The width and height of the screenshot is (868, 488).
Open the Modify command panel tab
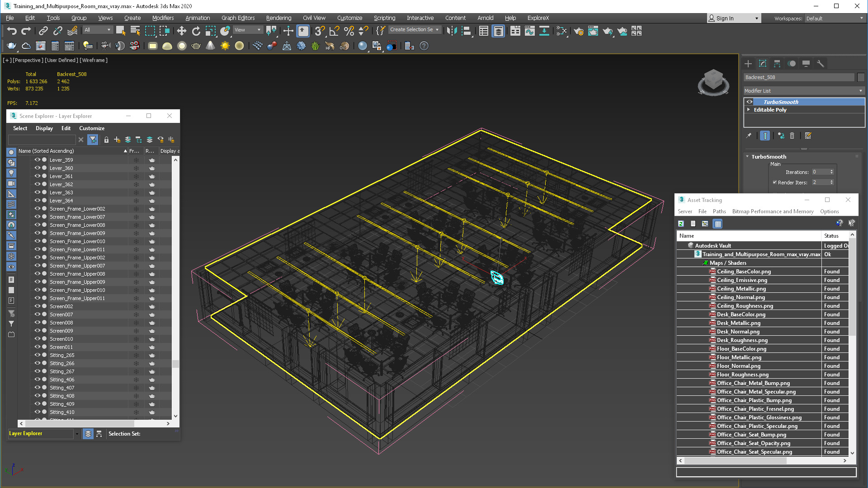[763, 64]
